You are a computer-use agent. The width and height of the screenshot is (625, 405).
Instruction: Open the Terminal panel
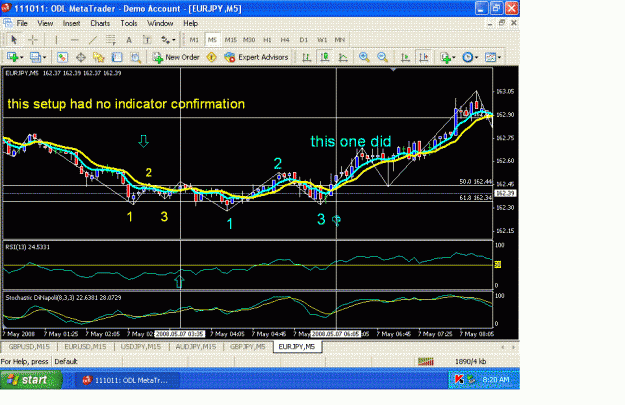[x=117, y=57]
